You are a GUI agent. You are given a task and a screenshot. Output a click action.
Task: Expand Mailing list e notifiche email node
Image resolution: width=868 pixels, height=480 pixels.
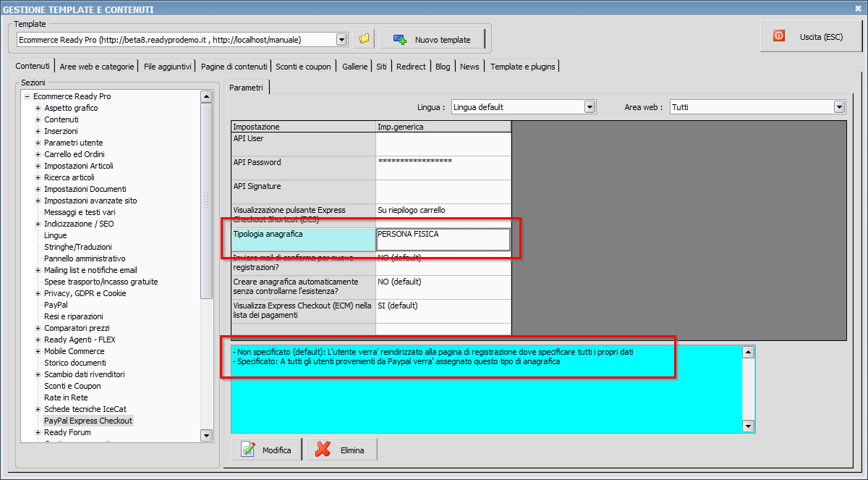38,270
